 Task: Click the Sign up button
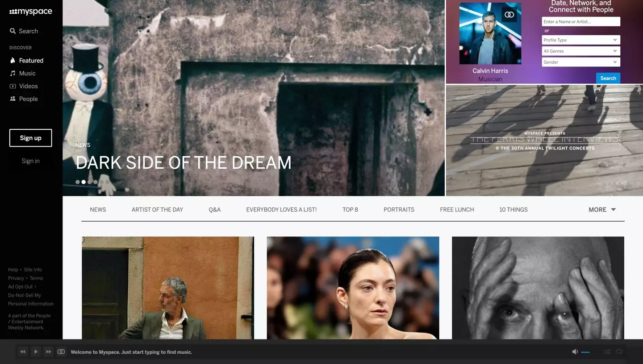[x=30, y=138]
